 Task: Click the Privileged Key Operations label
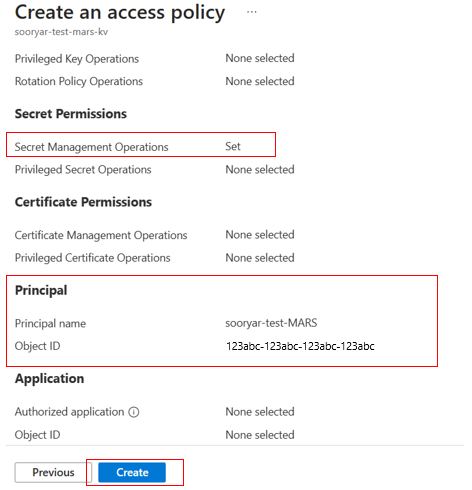point(77,59)
